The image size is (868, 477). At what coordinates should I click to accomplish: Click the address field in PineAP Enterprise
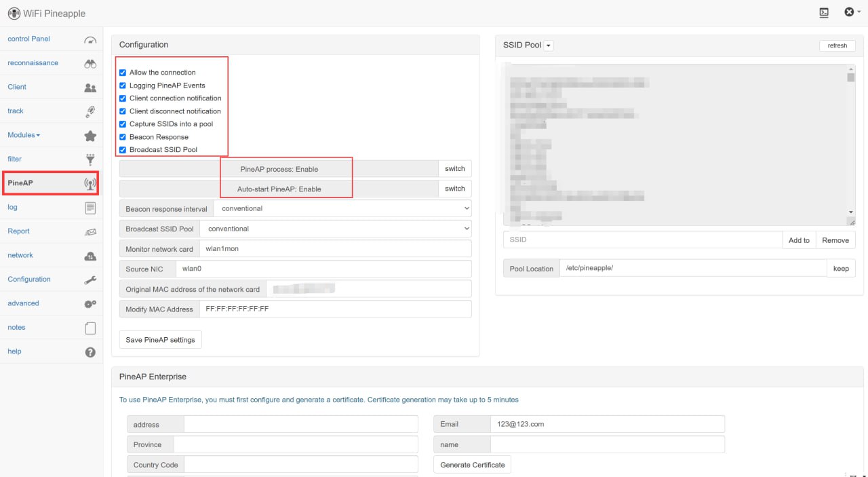[301, 425]
